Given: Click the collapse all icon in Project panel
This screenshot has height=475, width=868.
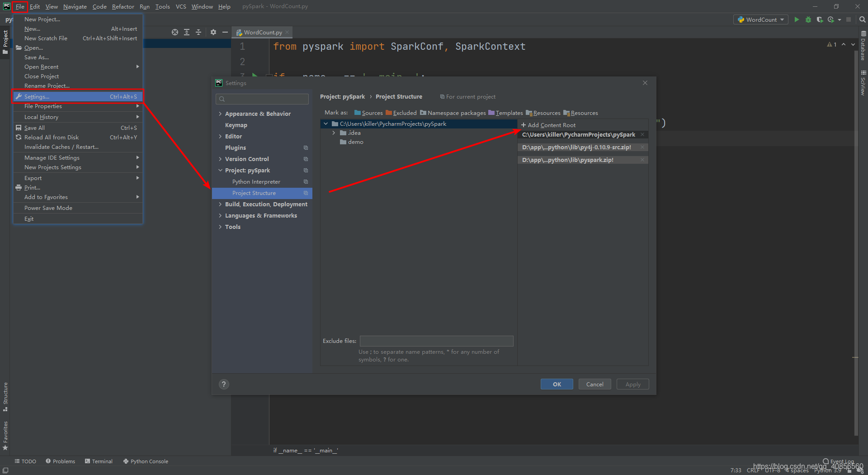Looking at the screenshot, I should point(198,32).
